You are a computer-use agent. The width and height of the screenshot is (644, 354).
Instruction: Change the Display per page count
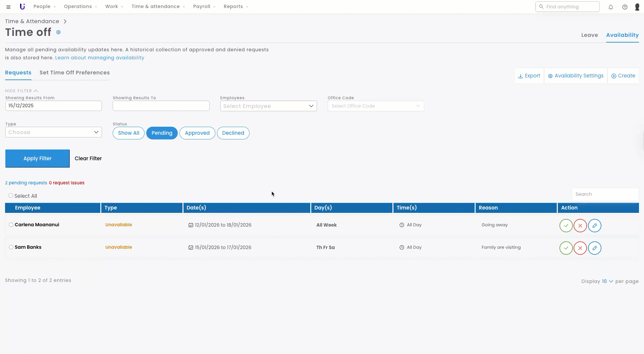point(607,281)
